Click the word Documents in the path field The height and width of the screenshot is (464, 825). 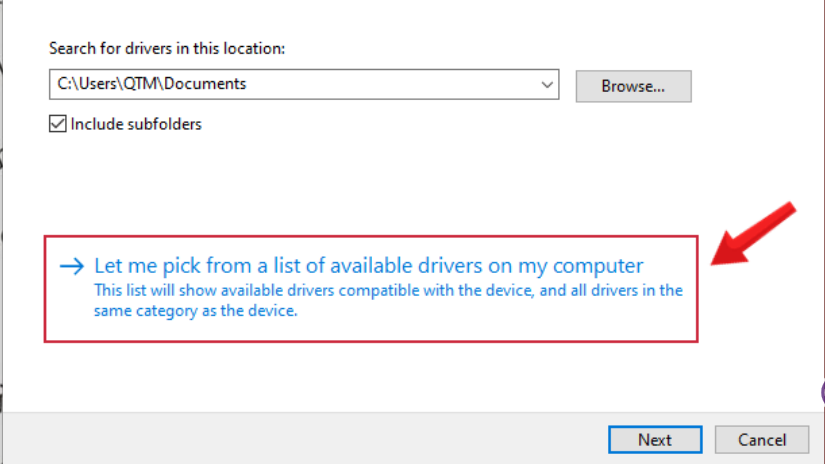(205, 85)
